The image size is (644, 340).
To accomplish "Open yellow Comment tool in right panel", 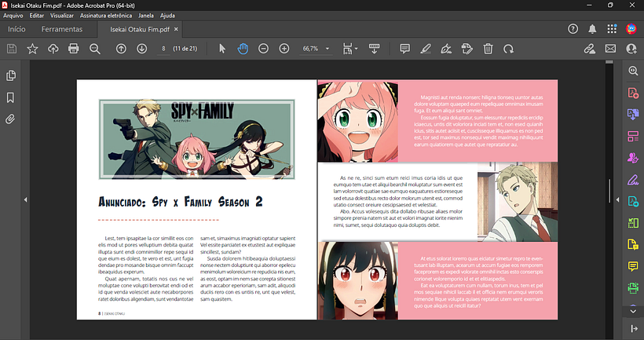I will pos(633,266).
